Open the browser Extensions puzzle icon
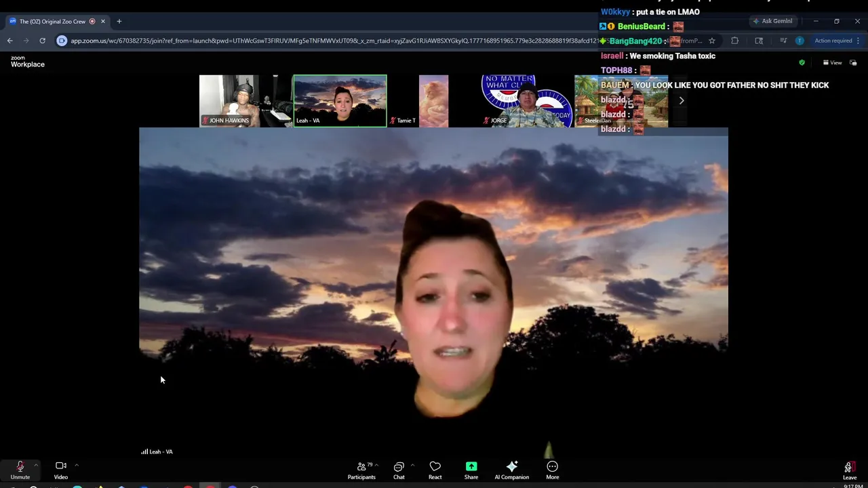The image size is (868, 488). coord(734,41)
